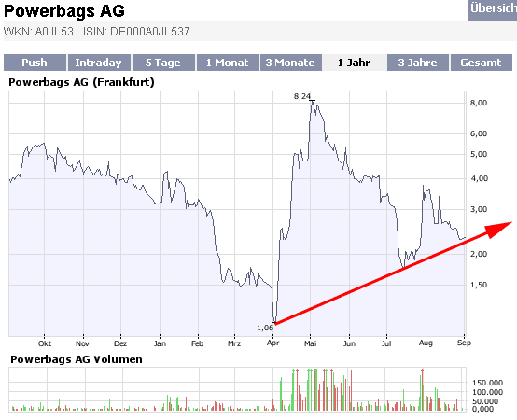Click the Mai month axis label
This screenshot has width=517, height=420.
(310, 343)
